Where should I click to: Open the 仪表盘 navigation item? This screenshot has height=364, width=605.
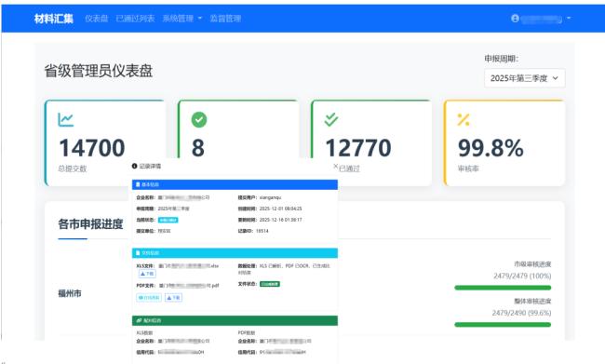point(97,19)
